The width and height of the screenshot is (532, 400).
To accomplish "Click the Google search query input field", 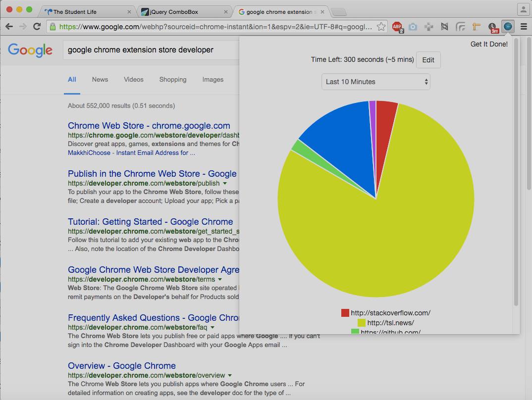I will click(151, 50).
